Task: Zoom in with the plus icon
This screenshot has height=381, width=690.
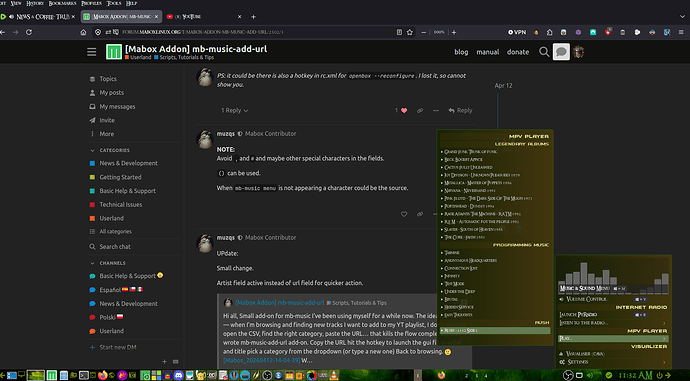Action: [454, 32]
